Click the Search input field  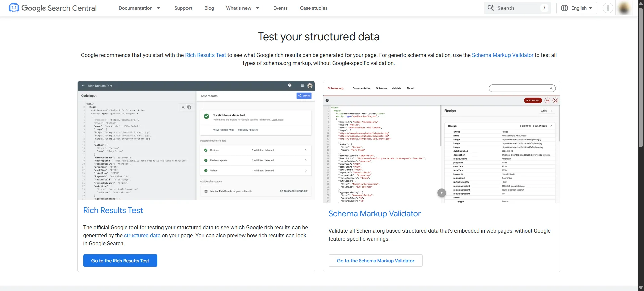(x=518, y=8)
